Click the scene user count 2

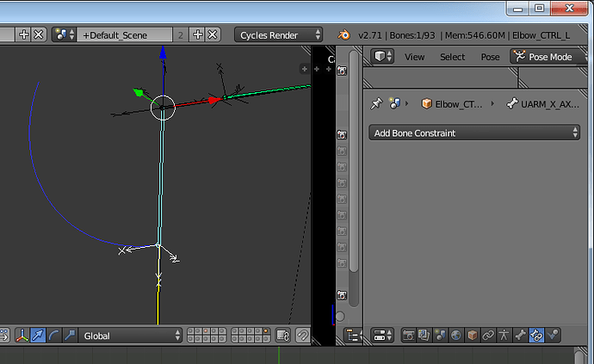pos(180,34)
